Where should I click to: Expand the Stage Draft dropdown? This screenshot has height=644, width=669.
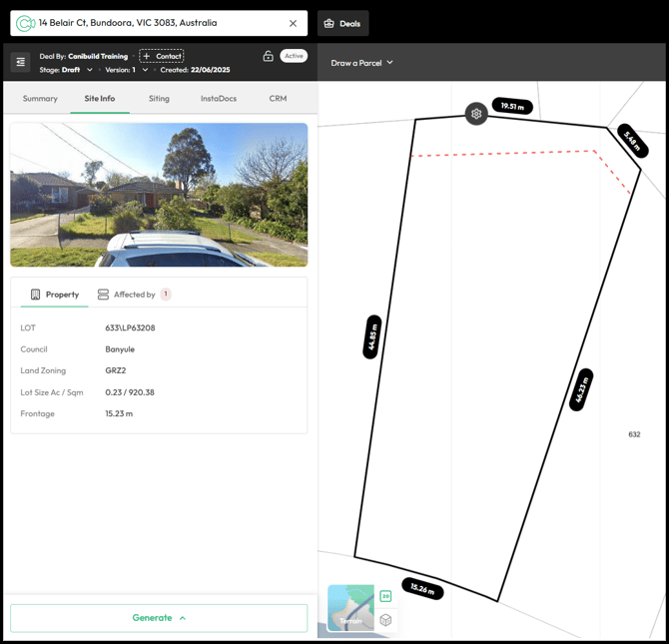(89, 70)
